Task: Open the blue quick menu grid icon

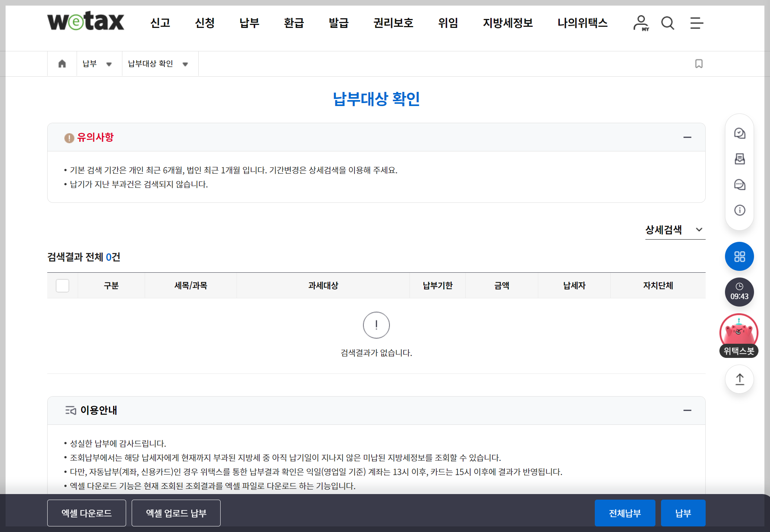Action: tap(739, 256)
